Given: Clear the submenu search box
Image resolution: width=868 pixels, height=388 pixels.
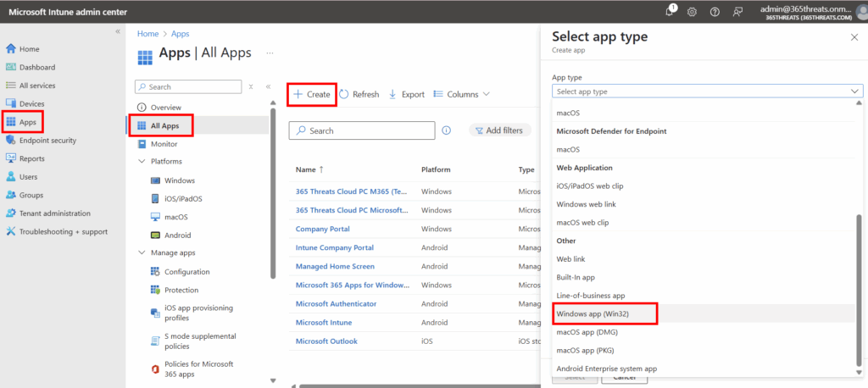Looking at the screenshot, I should click(251, 87).
